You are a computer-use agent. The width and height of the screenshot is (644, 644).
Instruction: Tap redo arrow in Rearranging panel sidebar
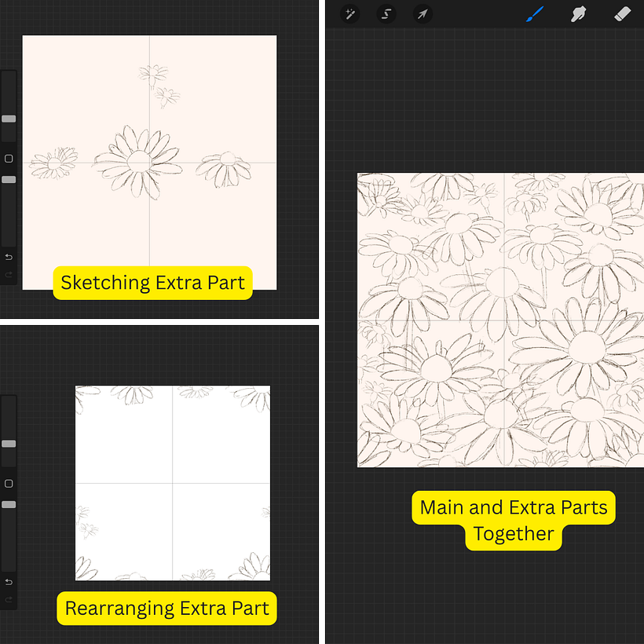9,599
